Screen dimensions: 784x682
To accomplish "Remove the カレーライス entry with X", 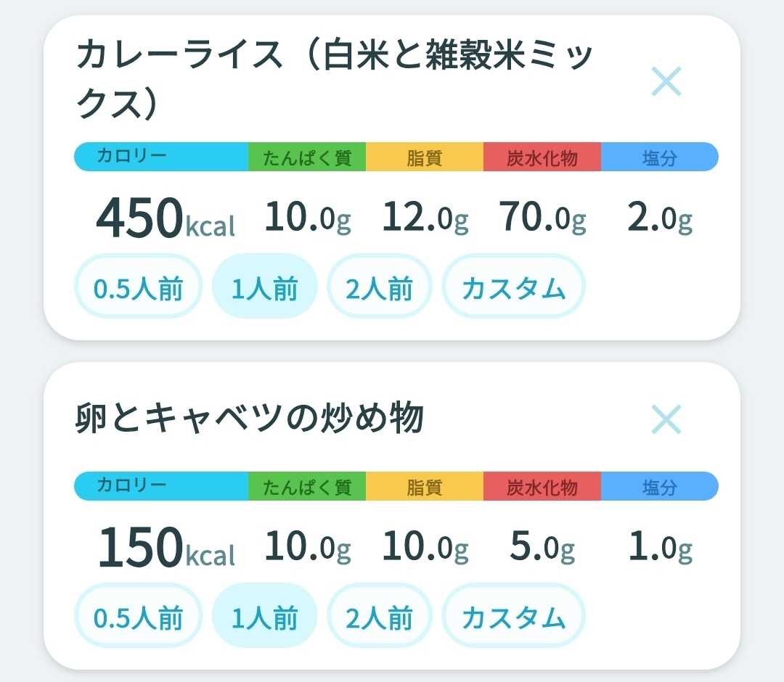I will [x=666, y=81].
